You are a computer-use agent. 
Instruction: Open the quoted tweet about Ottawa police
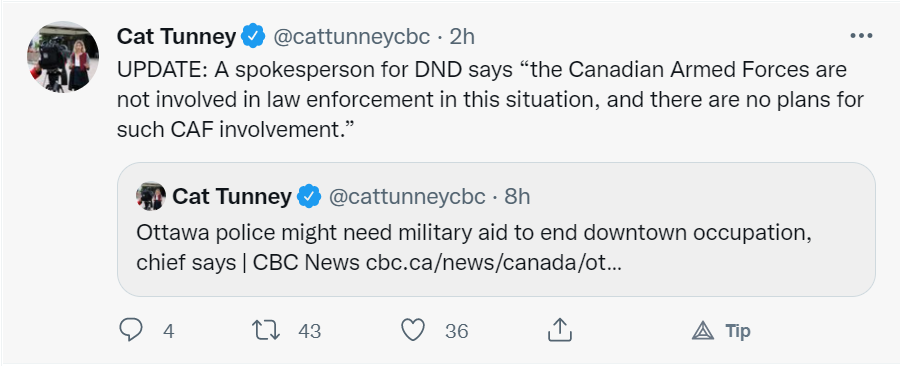point(496,229)
